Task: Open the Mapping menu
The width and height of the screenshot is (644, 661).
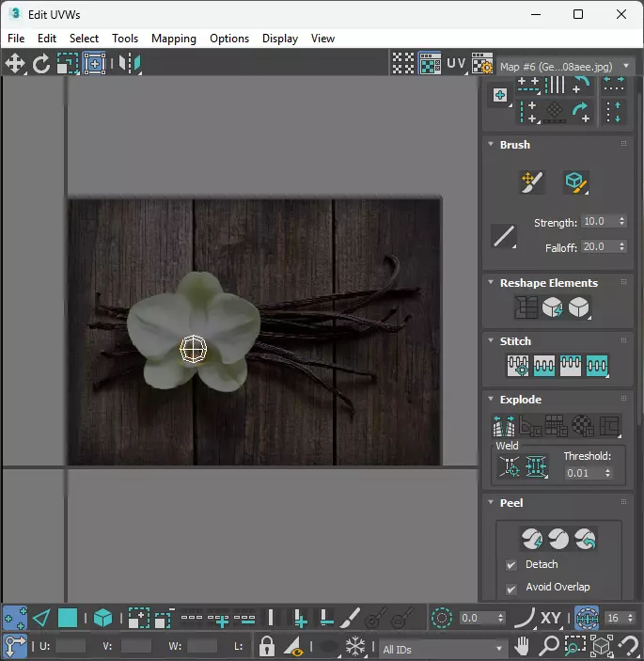Action: pyautogui.click(x=174, y=39)
